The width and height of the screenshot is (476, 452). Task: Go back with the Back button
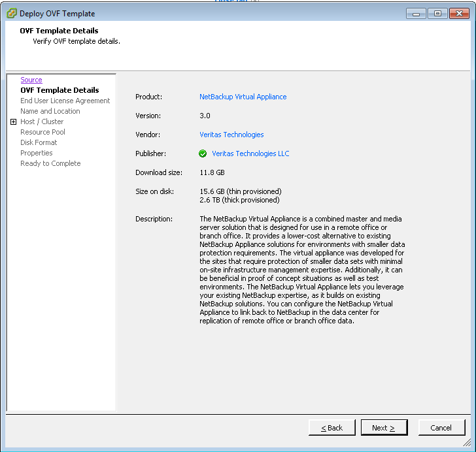tap(331, 428)
